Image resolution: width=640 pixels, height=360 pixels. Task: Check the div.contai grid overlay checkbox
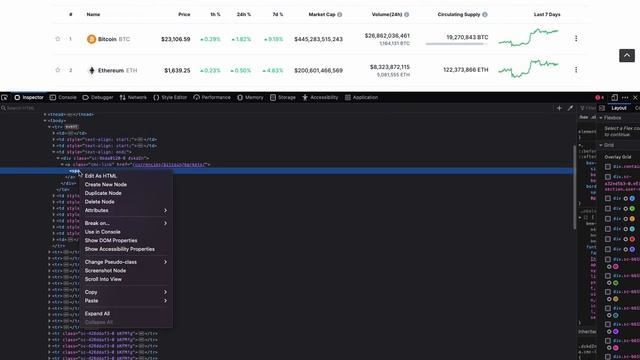[x=608, y=167]
